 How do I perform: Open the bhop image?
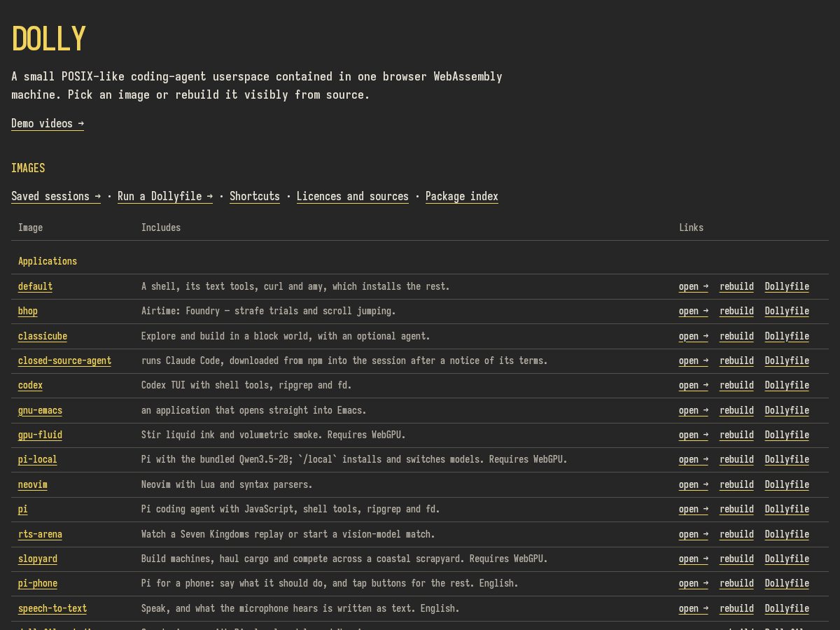pos(694,311)
